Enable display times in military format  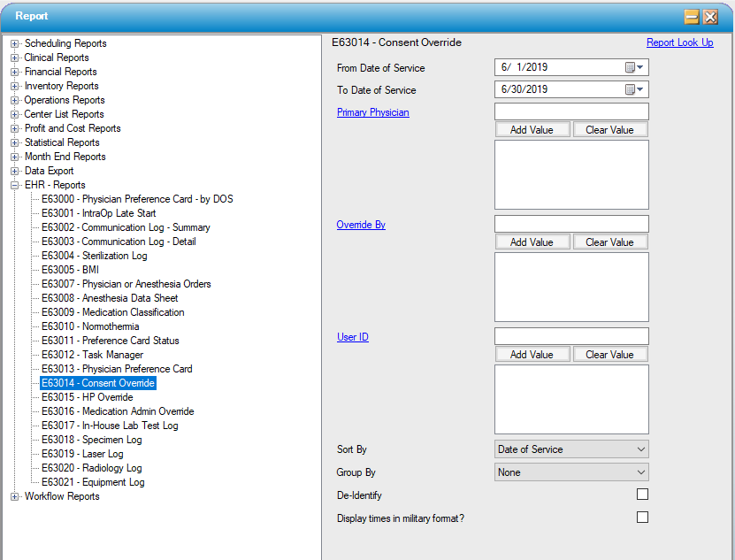pos(642,517)
